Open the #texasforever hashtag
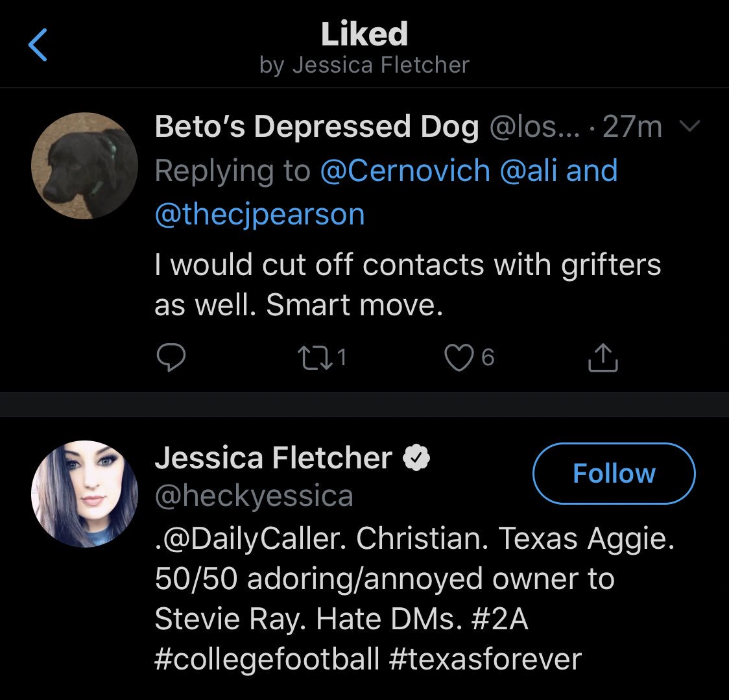729x700 pixels. [x=485, y=660]
